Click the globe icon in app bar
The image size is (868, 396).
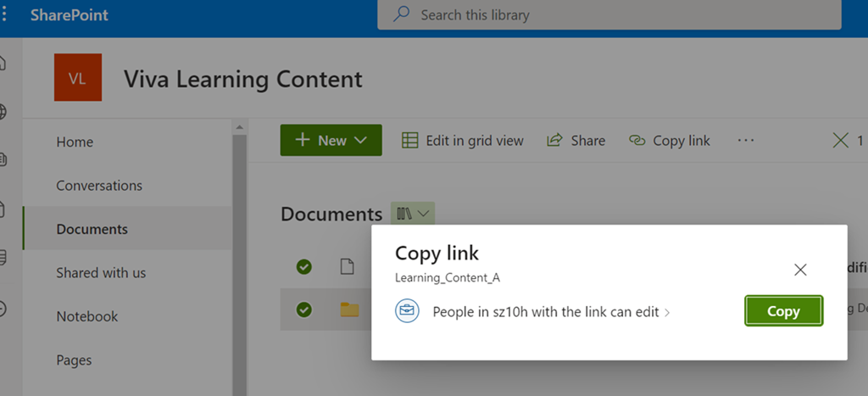(3, 111)
